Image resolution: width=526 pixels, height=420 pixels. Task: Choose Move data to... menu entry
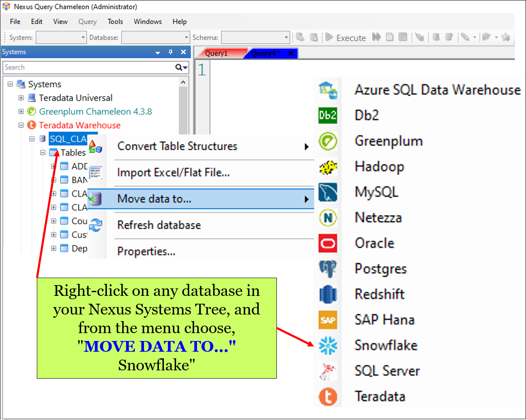[x=154, y=199]
